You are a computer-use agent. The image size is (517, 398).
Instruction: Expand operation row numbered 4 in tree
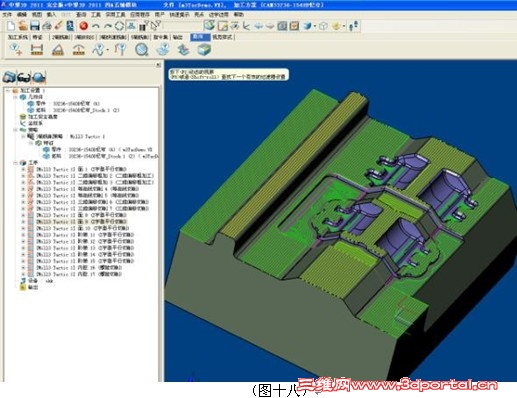(x=23, y=189)
